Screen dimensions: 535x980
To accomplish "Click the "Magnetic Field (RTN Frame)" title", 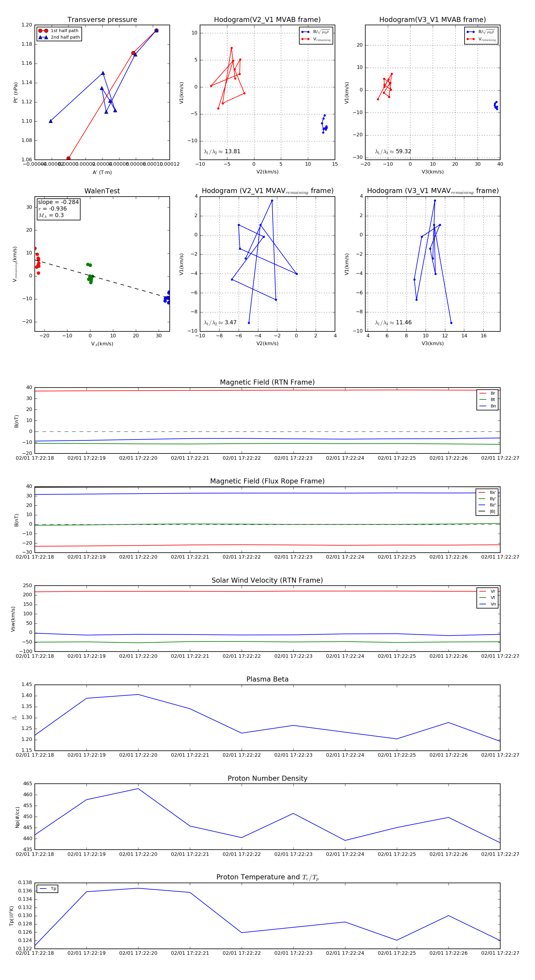I will pyautogui.click(x=267, y=382).
